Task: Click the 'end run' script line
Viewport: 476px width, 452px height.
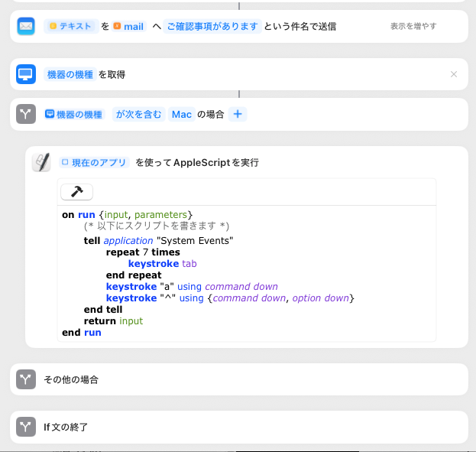Action: [x=81, y=333]
